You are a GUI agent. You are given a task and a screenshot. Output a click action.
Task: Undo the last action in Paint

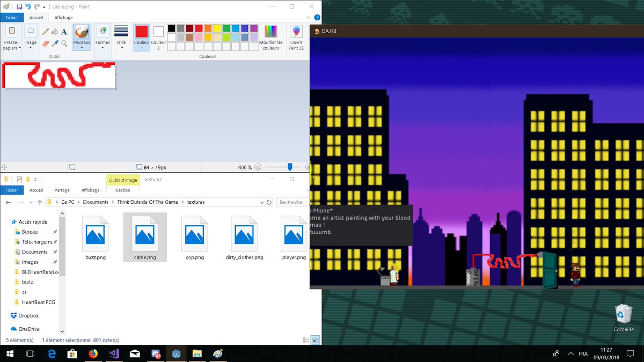pos(28,6)
